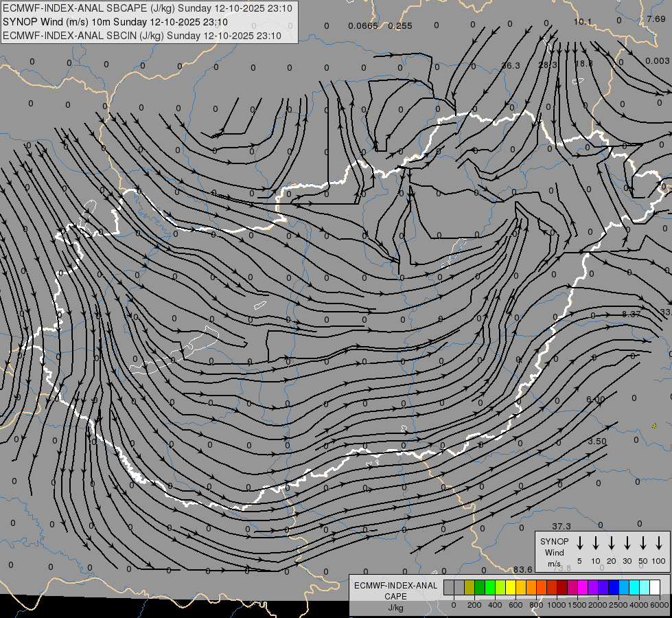
Task: Click the 6000 tick on CAPE scale
Action: [660, 605]
